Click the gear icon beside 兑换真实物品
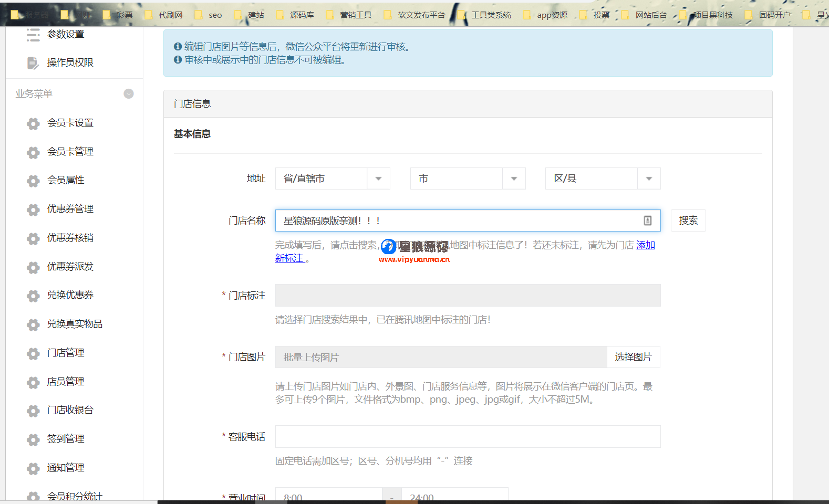 click(33, 324)
